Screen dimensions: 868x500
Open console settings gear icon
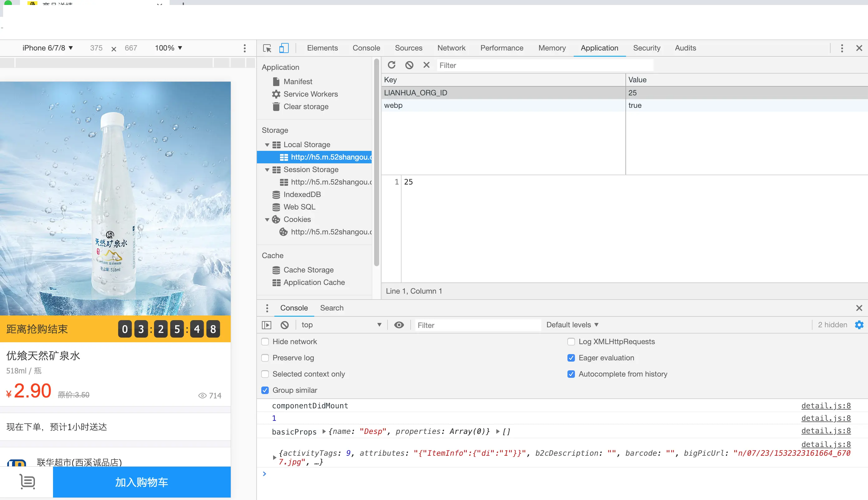click(x=859, y=325)
